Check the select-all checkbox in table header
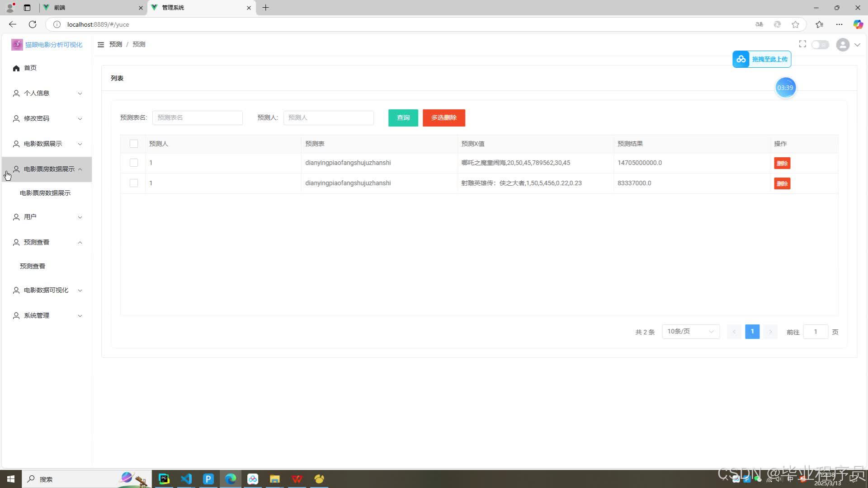 (134, 144)
